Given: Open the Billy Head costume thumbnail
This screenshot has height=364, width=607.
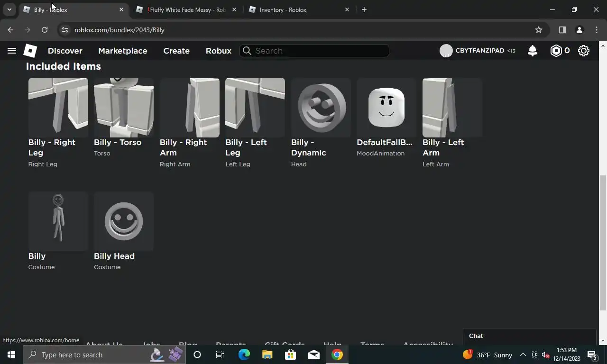Looking at the screenshot, I should pos(124,221).
